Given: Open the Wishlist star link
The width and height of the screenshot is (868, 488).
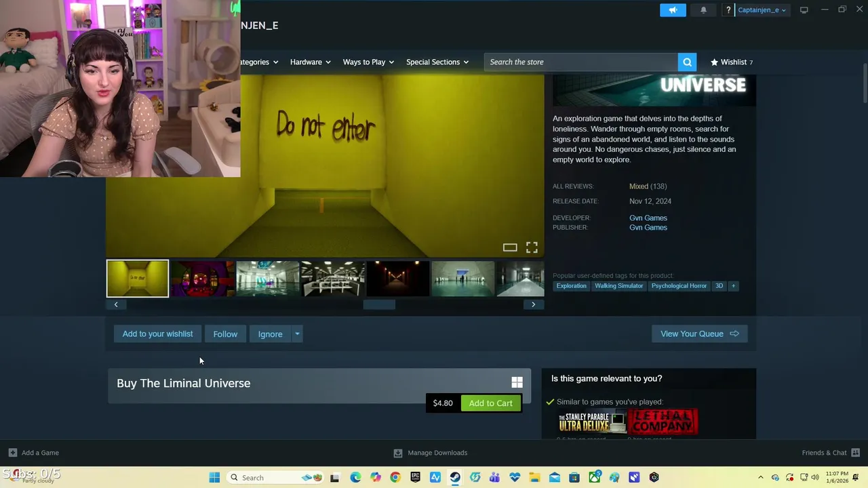Looking at the screenshot, I should (731, 62).
